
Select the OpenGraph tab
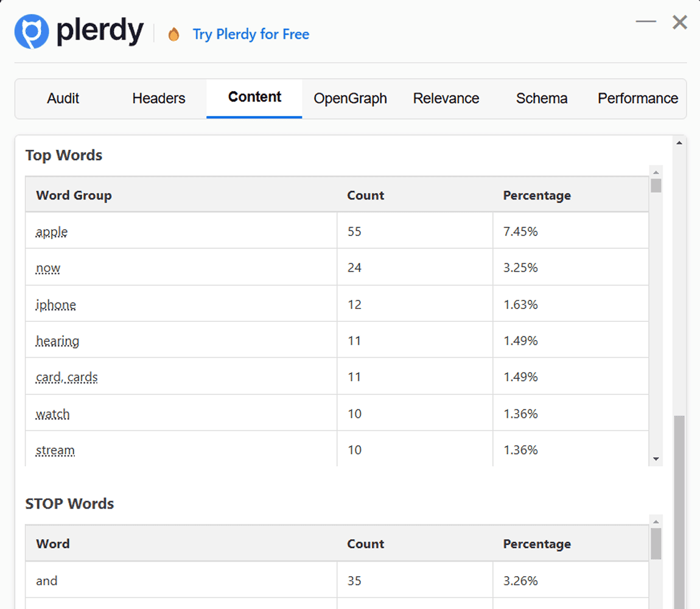point(350,99)
